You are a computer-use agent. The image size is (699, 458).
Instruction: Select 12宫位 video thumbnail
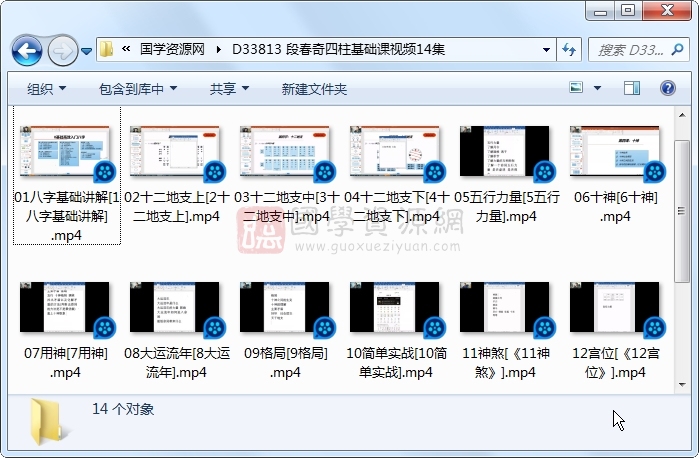pyautogui.click(x=615, y=307)
